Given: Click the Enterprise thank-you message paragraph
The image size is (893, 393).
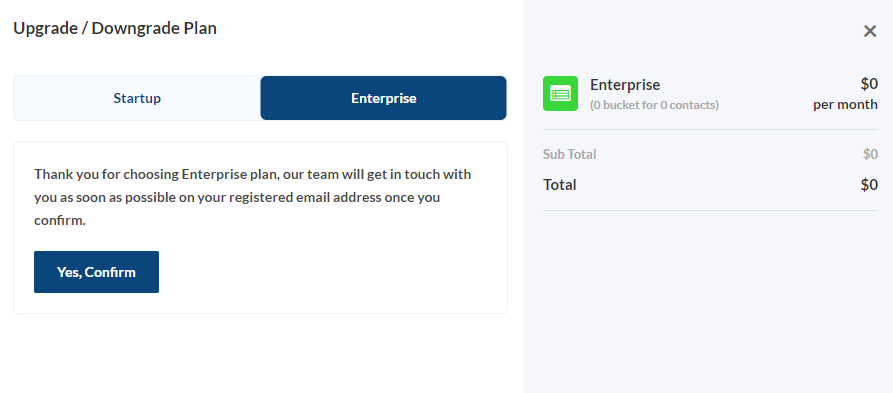Looking at the screenshot, I should point(252,197).
